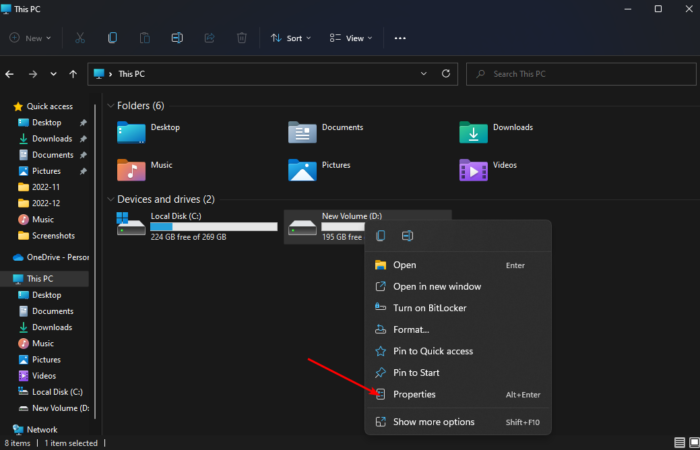Choose Turn on BitLocker
Viewport: 700px width, 450px height.
point(458,308)
